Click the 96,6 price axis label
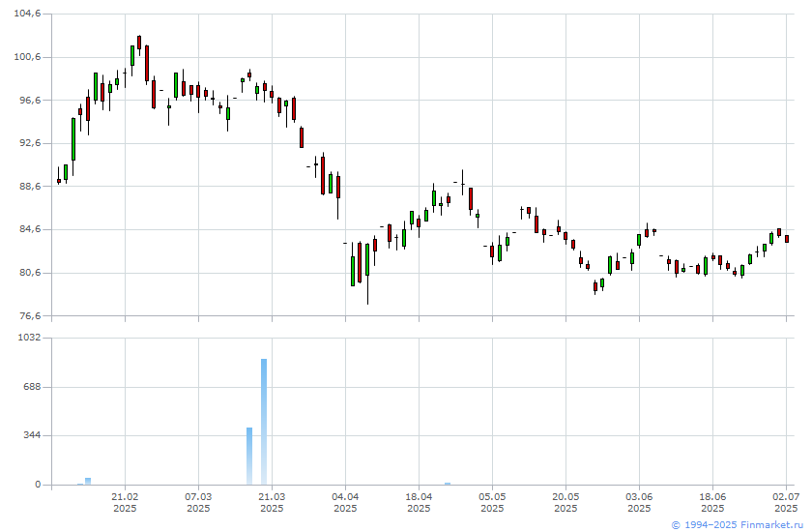Screen dimensions: 812x532 pos(29,100)
